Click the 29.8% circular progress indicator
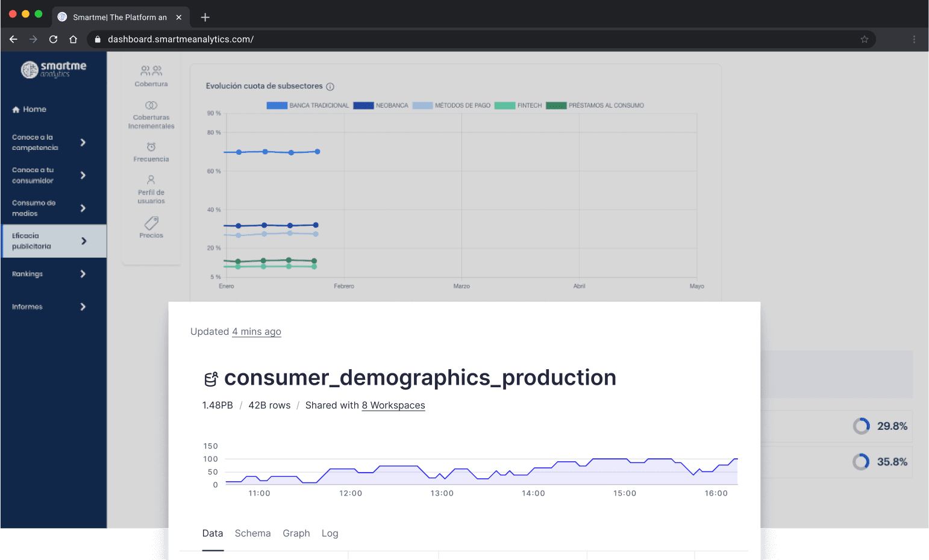 (x=862, y=426)
